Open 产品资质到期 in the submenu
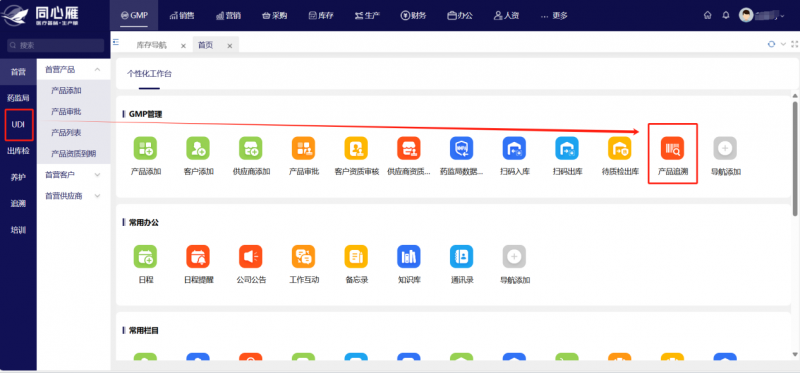The width and height of the screenshot is (800, 373). coord(73,154)
